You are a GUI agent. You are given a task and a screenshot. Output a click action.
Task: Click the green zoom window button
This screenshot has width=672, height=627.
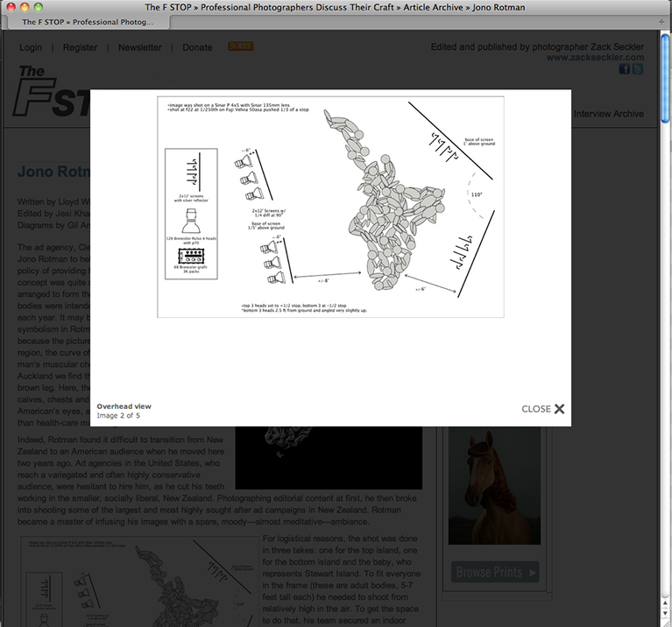click(x=39, y=7)
